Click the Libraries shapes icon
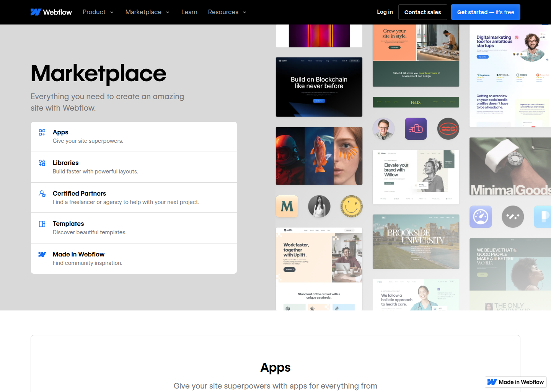The width and height of the screenshot is (551, 392). [42, 163]
